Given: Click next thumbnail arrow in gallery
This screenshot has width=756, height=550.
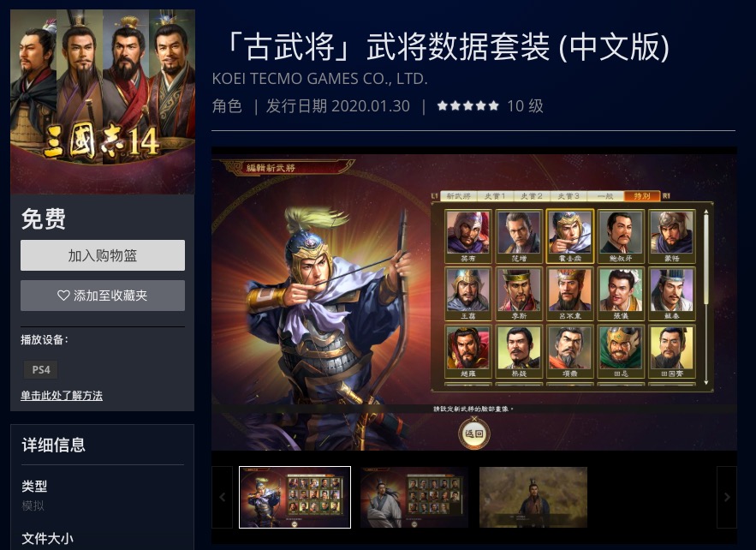Looking at the screenshot, I should [x=727, y=497].
